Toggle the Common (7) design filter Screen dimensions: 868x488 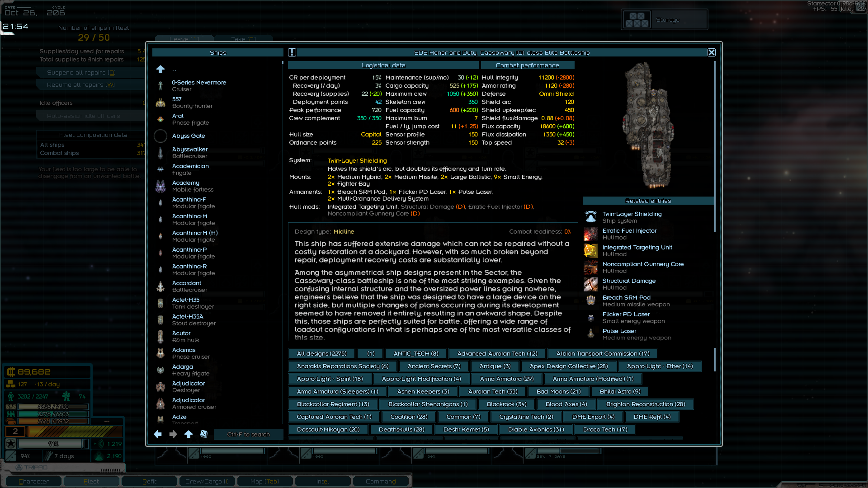(463, 417)
